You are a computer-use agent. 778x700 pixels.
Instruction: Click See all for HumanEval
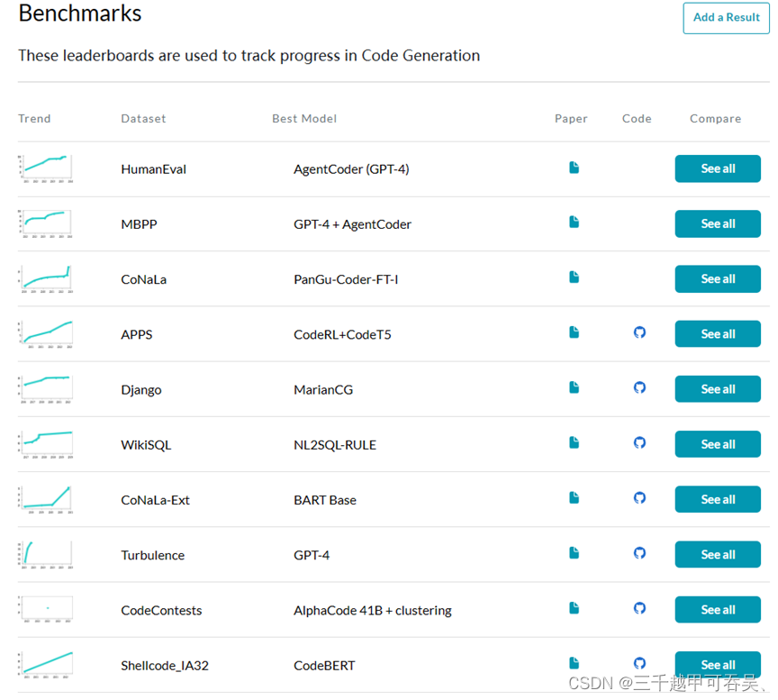click(718, 168)
